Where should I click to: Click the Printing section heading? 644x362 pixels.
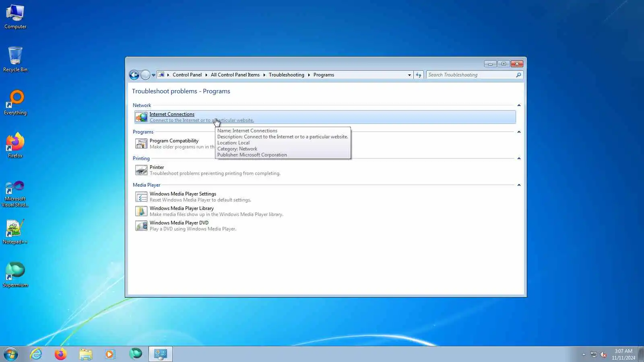[141, 158]
